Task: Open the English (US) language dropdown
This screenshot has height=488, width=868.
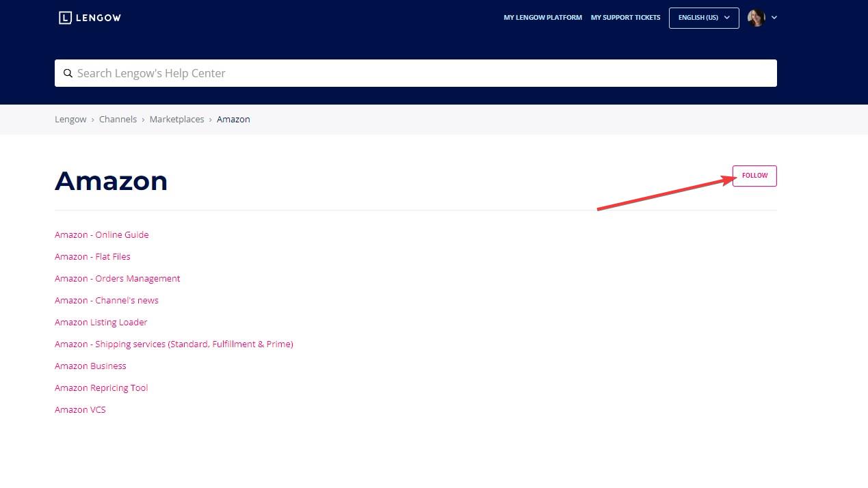Action: pos(704,18)
